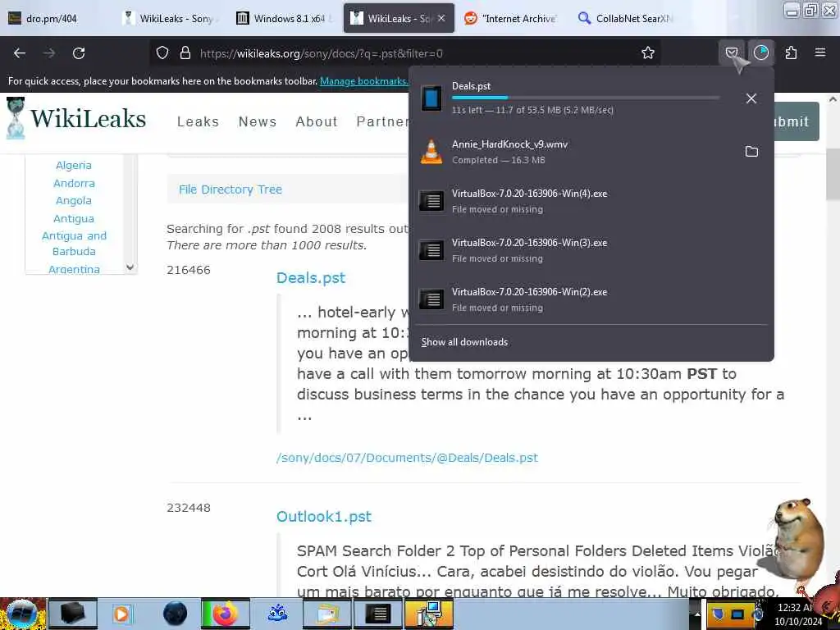
Task: Show site security padlock info
Action: point(185,53)
